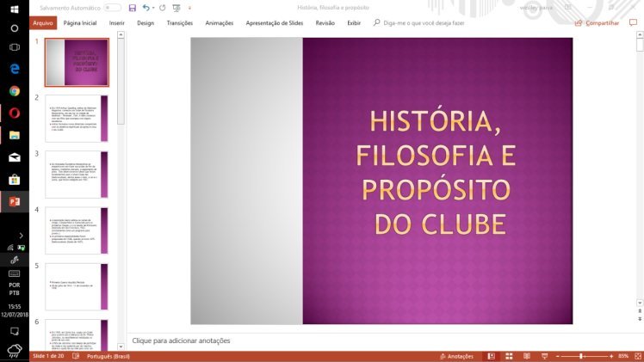This screenshot has width=644, height=362.
Task: Click 'Slide 1 de 20' in status bar
Action: 48,356
